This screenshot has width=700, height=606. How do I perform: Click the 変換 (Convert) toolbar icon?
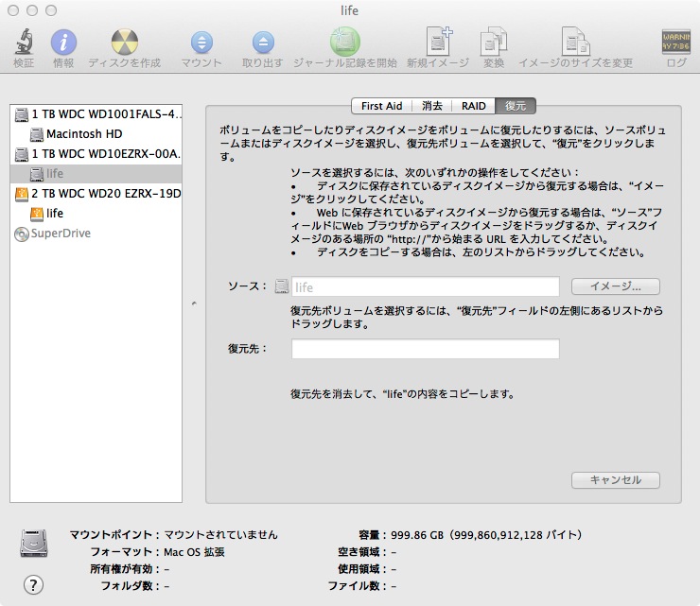pyautogui.click(x=494, y=43)
